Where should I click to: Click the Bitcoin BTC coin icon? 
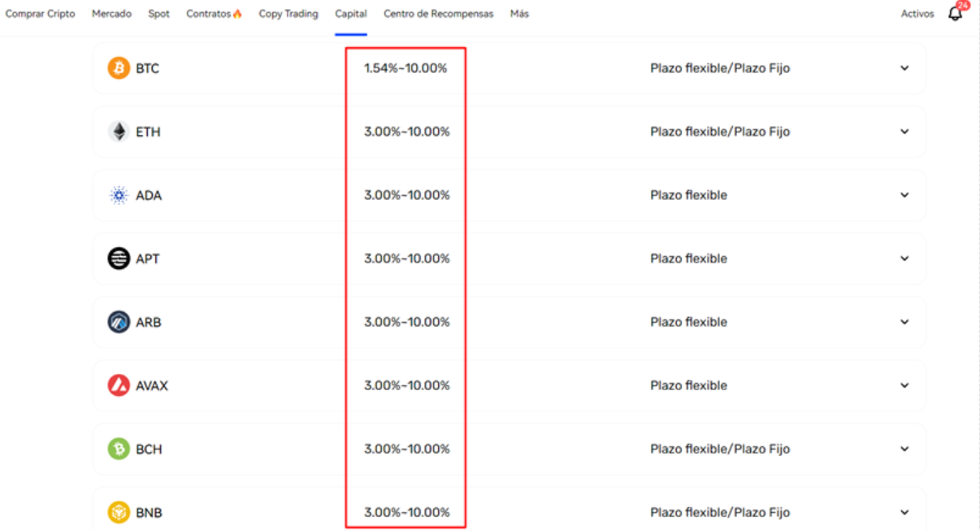point(119,68)
